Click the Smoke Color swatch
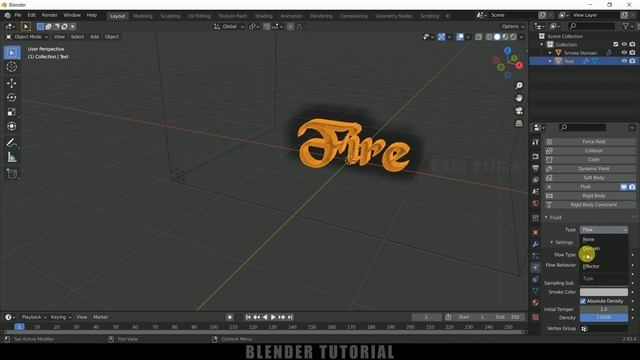This screenshot has height=360, width=640. pyautogui.click(x=604, y=292)
